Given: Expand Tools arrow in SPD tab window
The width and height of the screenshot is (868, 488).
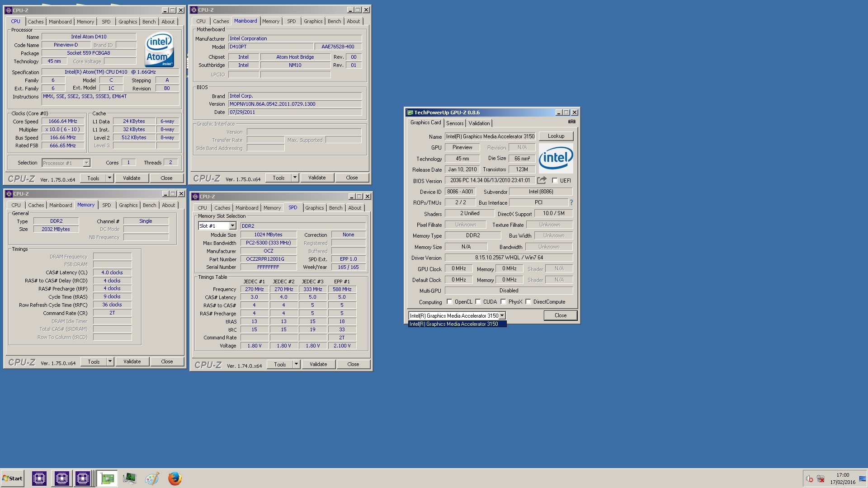Looking at the screenshot, I should pos(296,364).
